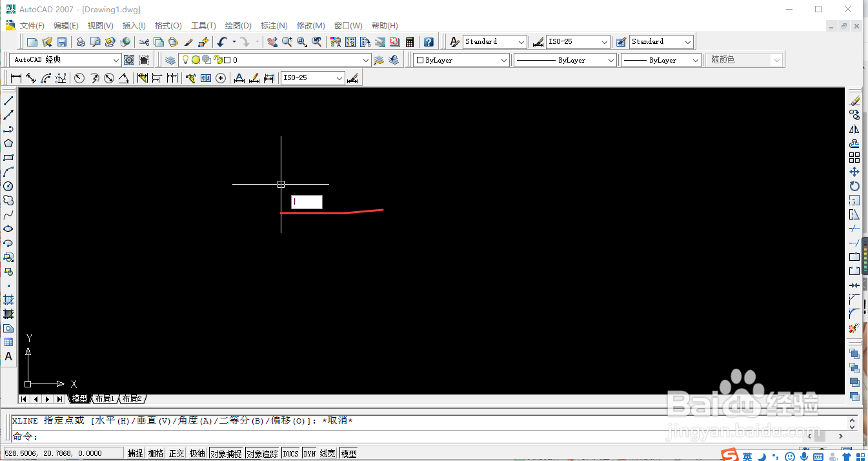868x461 pixels.
Task: Open the 编辑(E) menu
Action: point(66,26)
